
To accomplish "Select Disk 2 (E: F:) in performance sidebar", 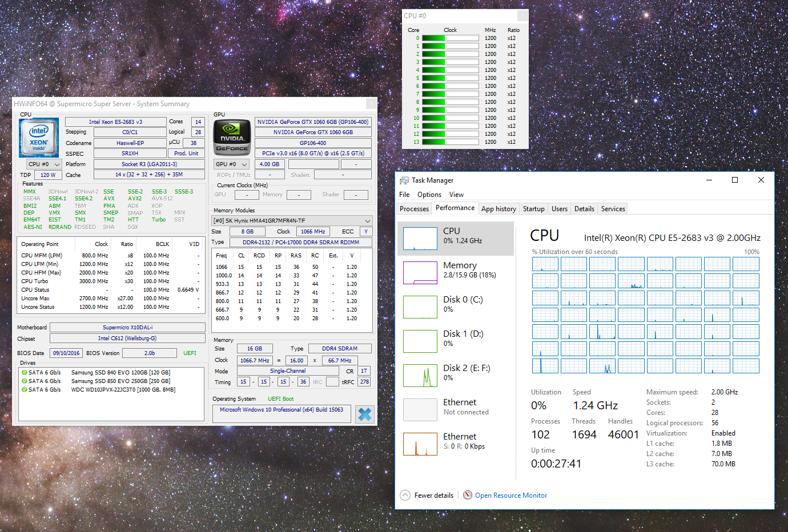I will coord(456,375).
